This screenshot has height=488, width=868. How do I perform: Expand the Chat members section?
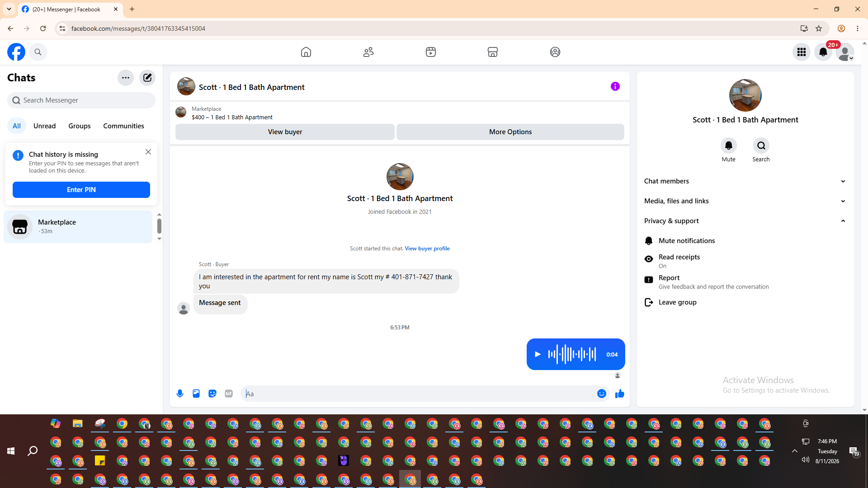click(x=745, y=181)
